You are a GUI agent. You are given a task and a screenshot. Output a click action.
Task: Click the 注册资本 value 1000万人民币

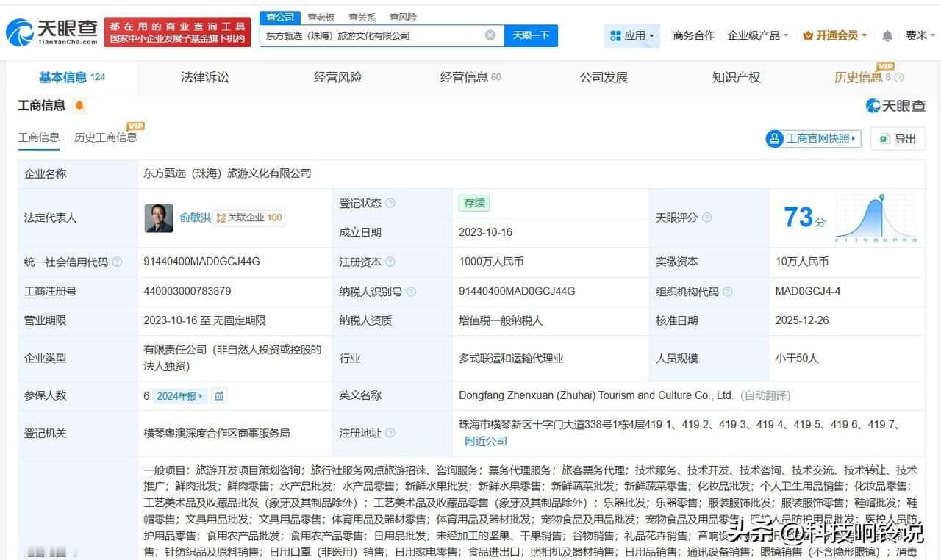tap(491, 262)
